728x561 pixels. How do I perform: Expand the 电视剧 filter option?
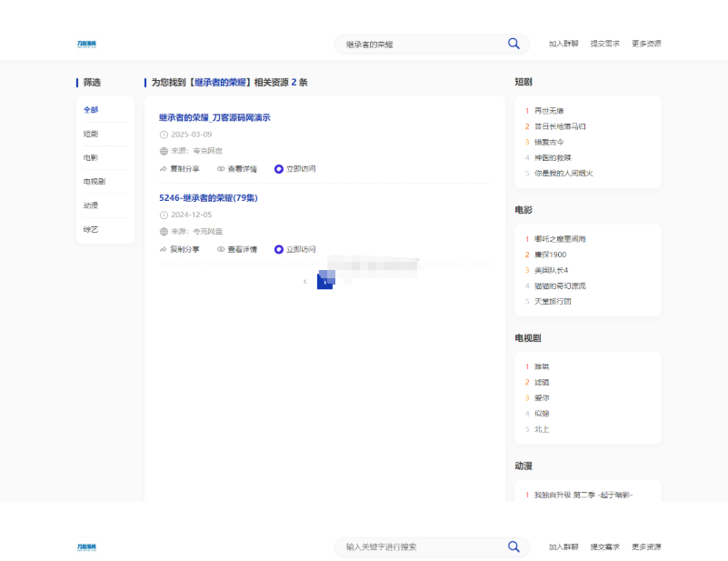coord(93,181)
